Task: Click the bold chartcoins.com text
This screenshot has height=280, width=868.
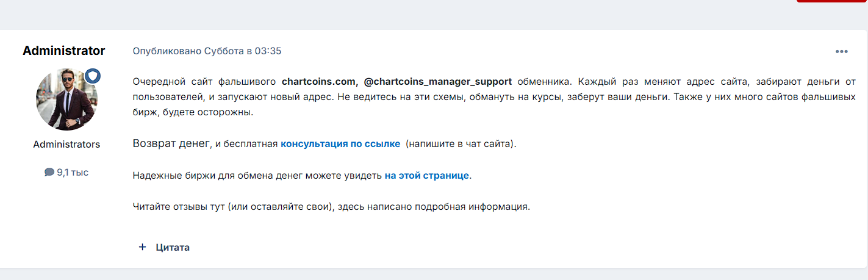Action: pyautogui.click(x=320, y=81)
